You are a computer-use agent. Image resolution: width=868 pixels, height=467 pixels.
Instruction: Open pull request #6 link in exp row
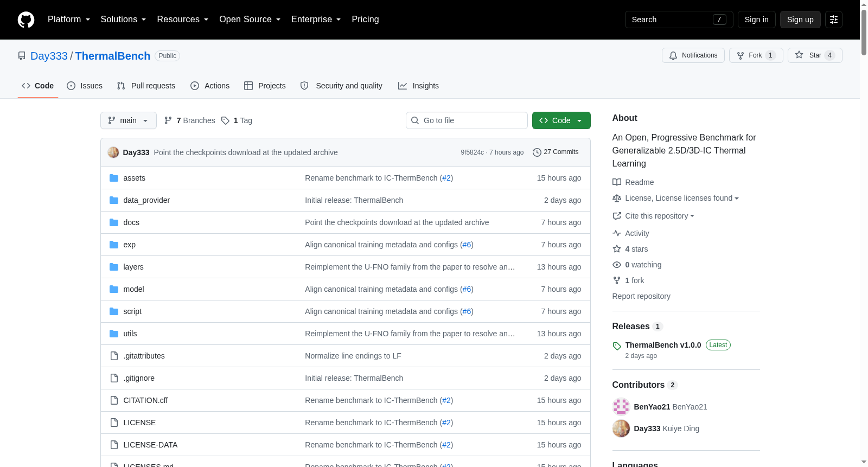pyautogui.click(x=467, y=245)
